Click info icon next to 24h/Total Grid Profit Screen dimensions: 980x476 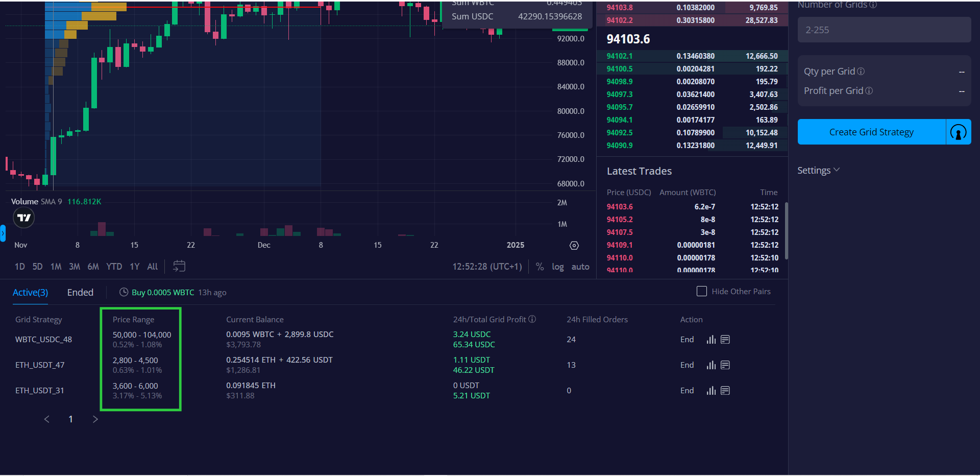point(532,319)
